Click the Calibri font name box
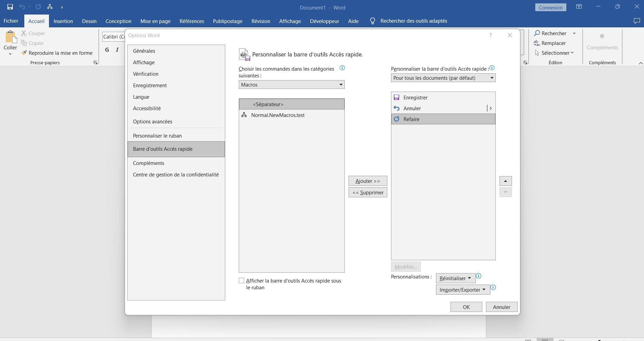Screen dimensions: 644x341 coord(114,36)
